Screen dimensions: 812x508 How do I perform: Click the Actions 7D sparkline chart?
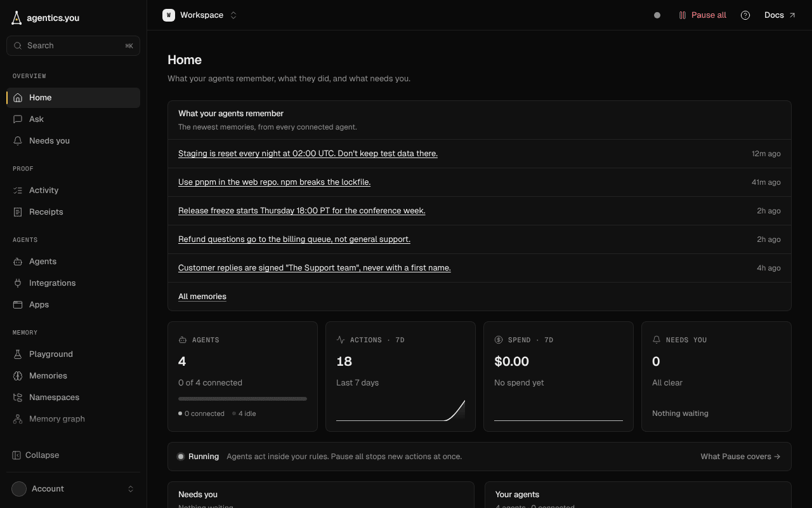(x=400, y=410)
